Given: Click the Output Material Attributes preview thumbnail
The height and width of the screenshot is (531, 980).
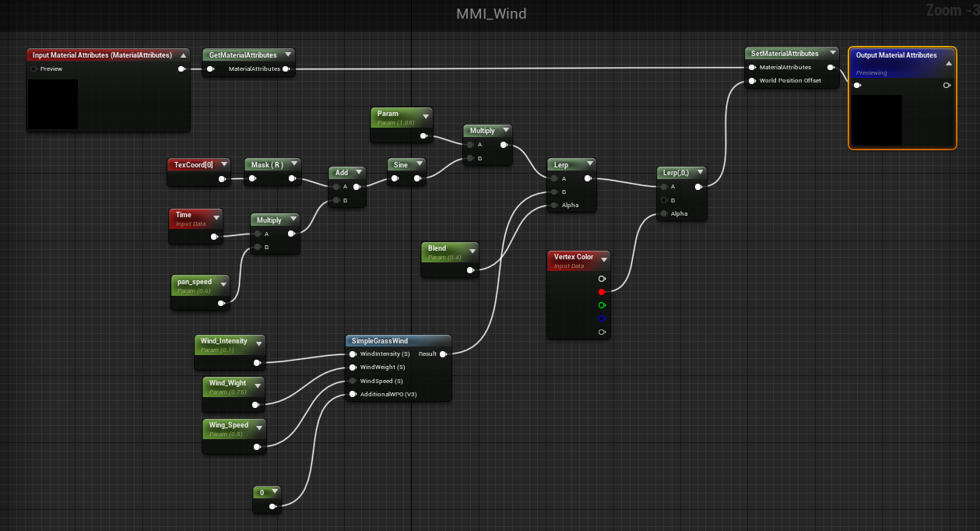Looking at the screenshot, I should pos(876,120).
